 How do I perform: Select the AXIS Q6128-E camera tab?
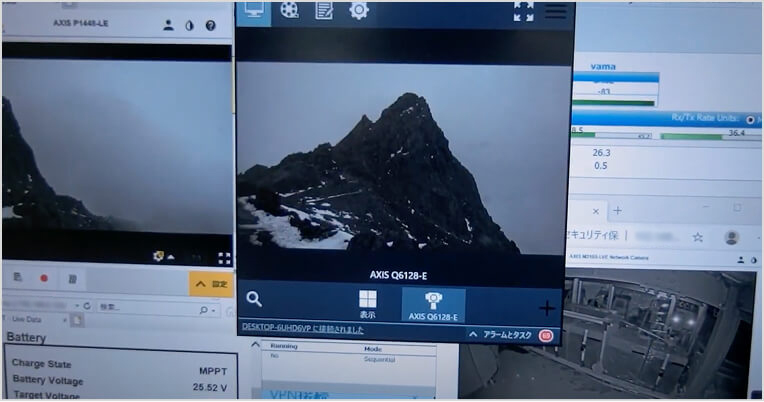coord(433,305)
